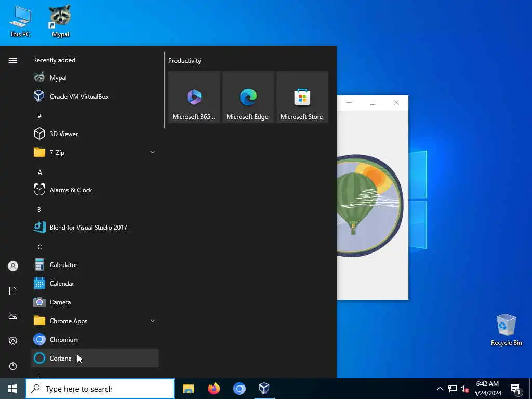The image size is (532, 399).
Task: Select This PC desktop icon
Action: tap(20, 21)
